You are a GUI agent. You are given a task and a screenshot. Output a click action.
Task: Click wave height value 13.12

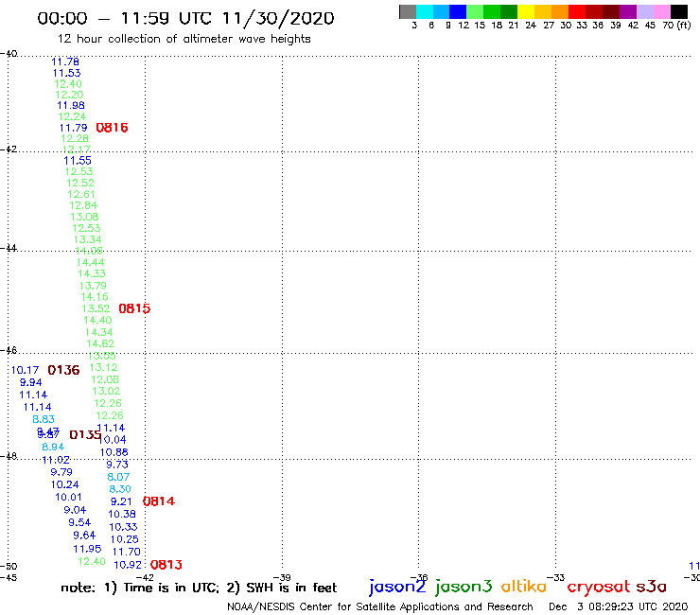103,367
